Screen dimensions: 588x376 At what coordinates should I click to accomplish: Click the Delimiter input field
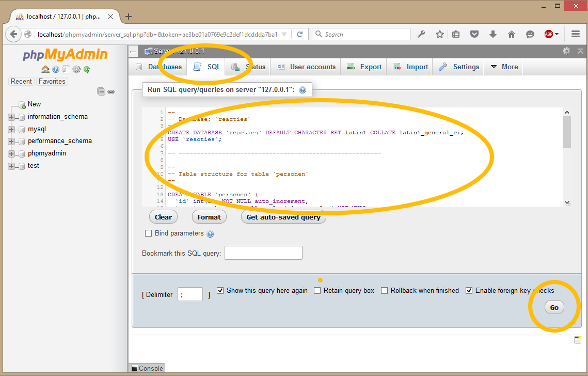190,294
